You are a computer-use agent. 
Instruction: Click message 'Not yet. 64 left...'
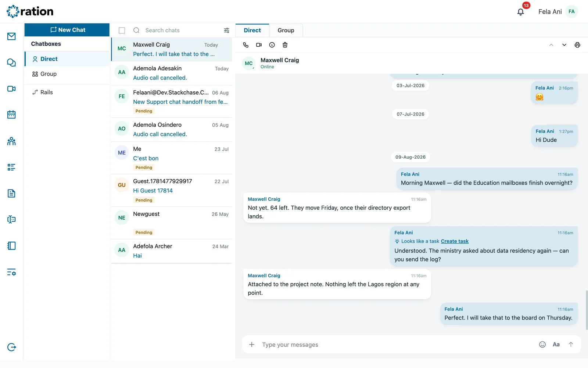(x=337, y=208)
